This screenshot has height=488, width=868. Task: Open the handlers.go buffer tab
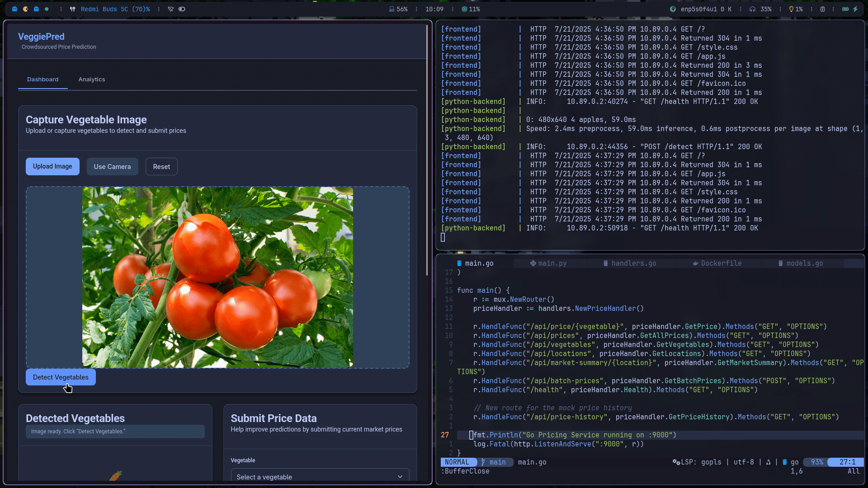(630, 263)
